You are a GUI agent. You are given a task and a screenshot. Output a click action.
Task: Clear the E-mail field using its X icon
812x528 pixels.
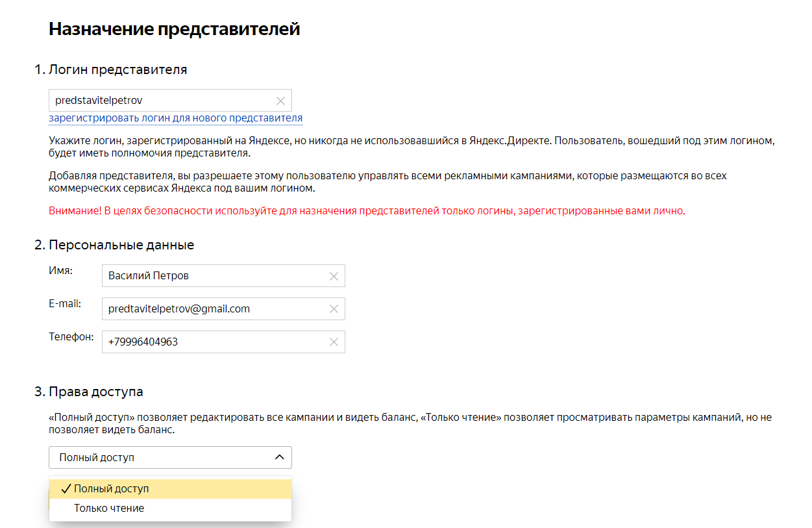pos(334,309)
